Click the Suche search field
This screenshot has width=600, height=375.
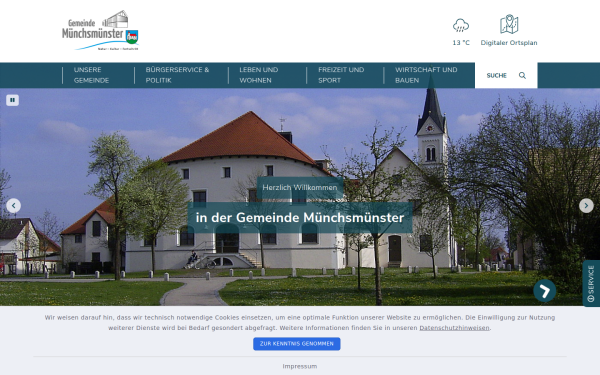click(506, 75)
